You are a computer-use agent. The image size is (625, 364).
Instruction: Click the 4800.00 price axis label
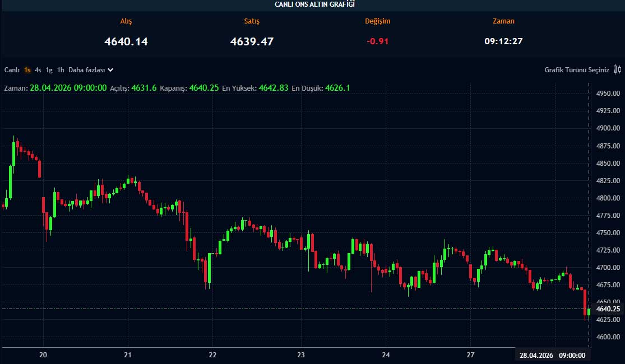(608, 198)
